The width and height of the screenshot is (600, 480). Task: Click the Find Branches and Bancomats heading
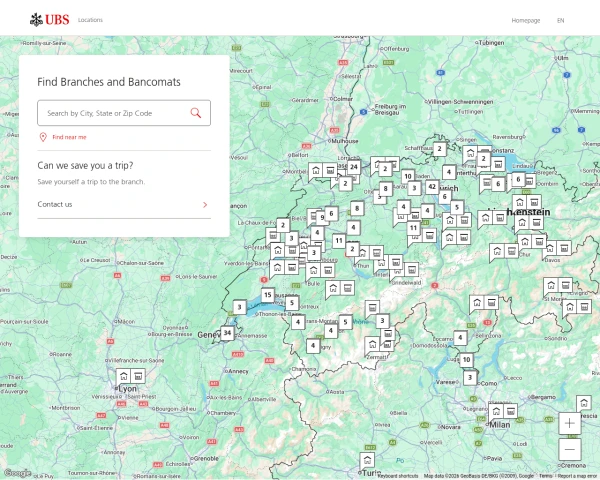point(109,82)
